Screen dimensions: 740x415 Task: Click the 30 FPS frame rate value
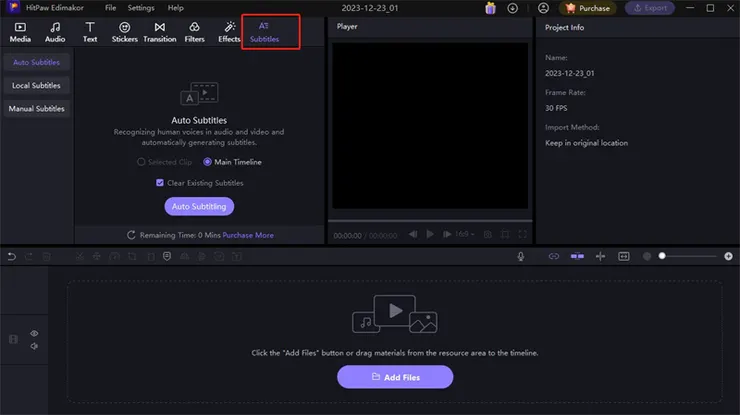pos(556,108)
